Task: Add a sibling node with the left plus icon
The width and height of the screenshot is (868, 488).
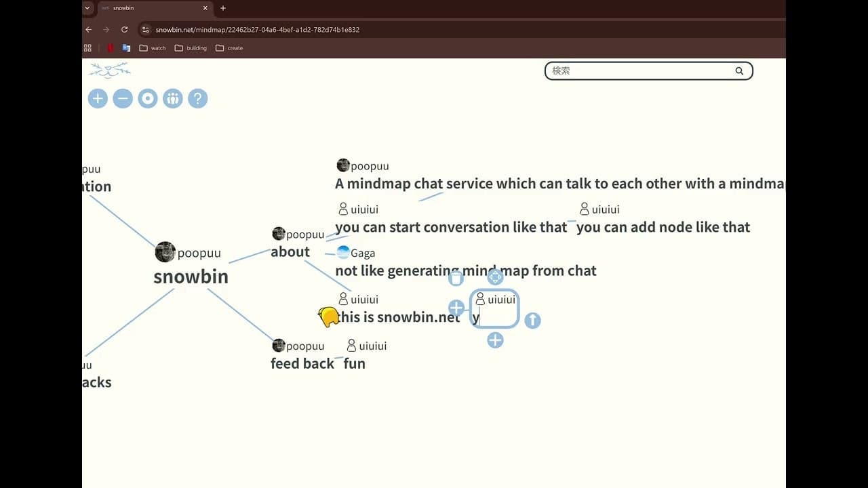Action: coord(456,308)
